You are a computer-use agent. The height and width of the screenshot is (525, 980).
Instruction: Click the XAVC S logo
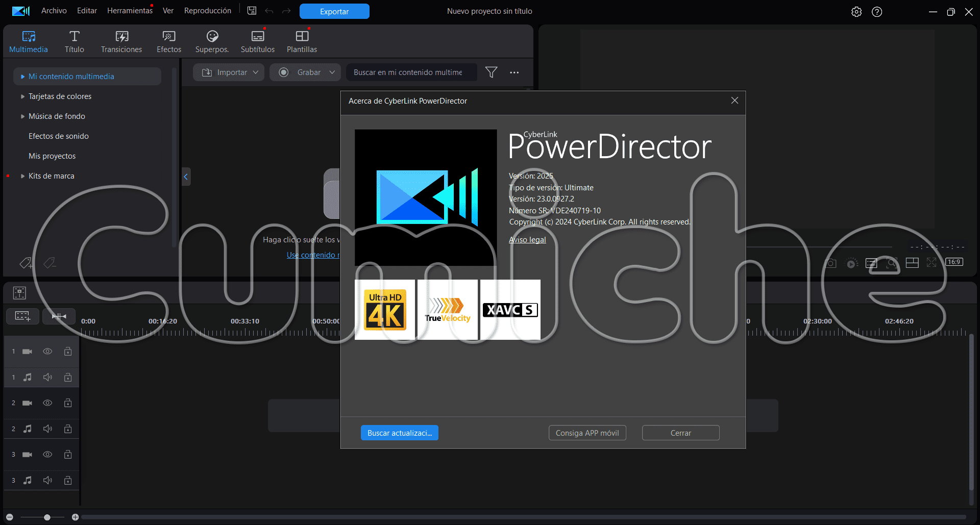(x=510, y=310)
